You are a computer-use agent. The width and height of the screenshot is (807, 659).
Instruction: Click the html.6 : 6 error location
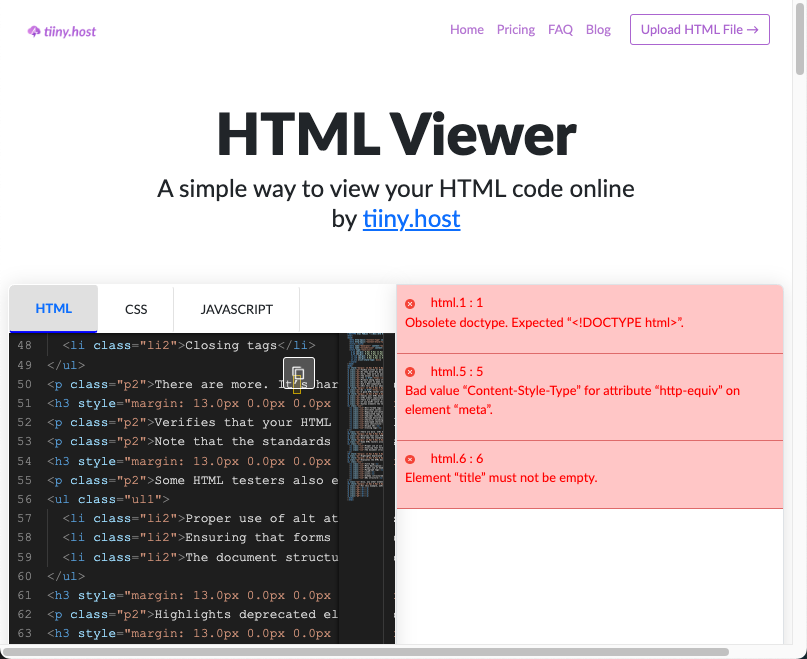(x=457, y=459)
